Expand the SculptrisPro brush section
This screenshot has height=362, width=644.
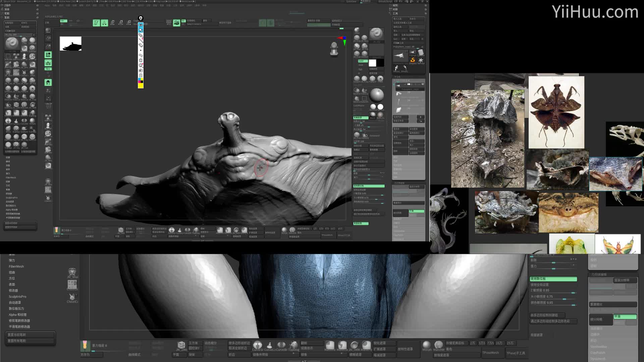tap(17, 297)
